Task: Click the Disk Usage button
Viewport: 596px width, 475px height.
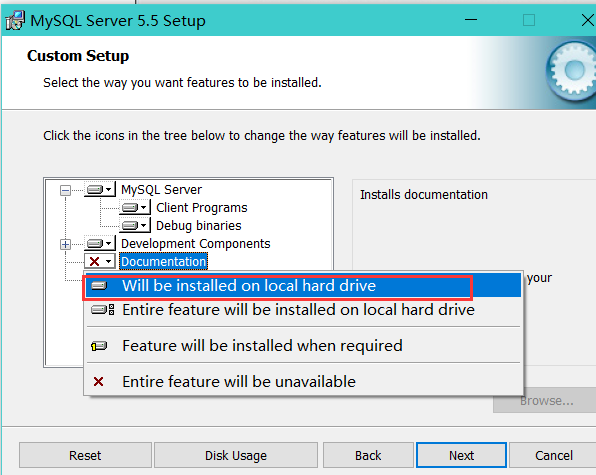Action: click(x=236, y=455)
